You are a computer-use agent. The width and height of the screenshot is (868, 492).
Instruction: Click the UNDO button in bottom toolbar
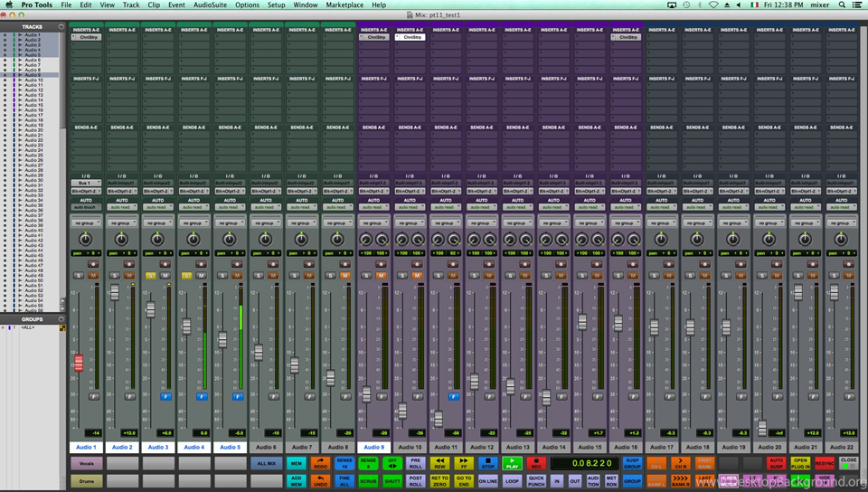(320, 481)
